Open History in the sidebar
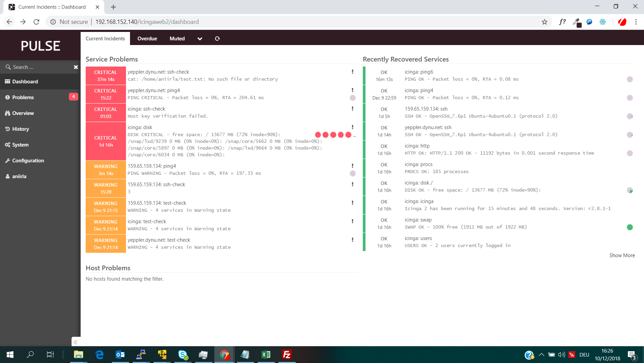The image size is (644, 363). [20, 129]
